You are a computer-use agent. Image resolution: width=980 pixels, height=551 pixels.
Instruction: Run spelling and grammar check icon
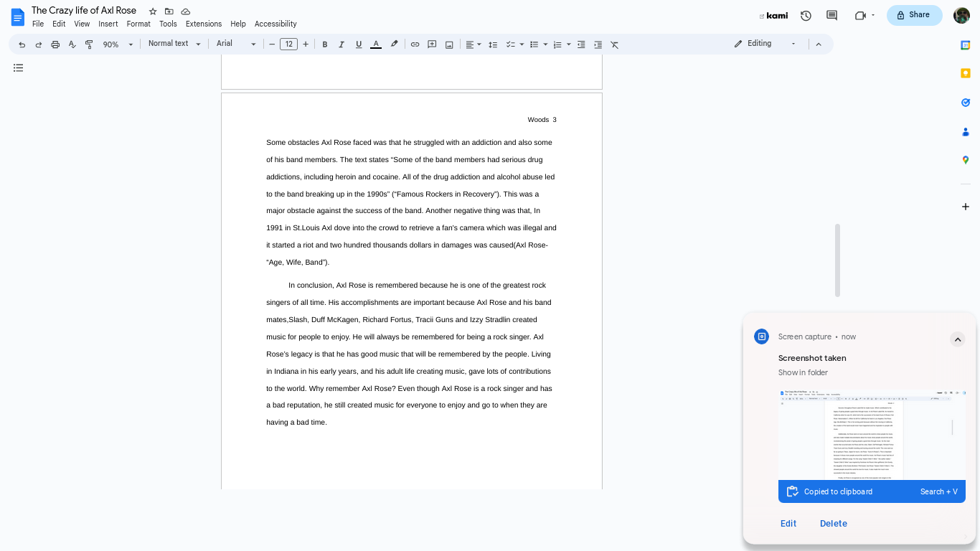72,44
